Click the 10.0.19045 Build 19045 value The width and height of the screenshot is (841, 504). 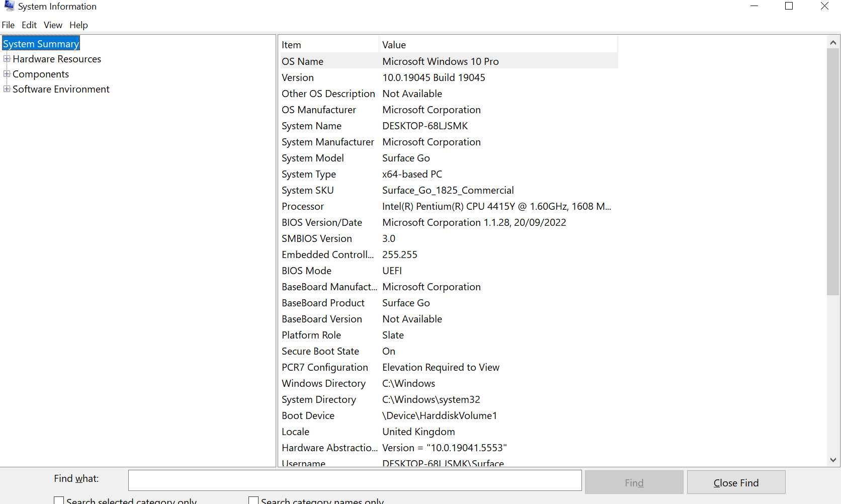(434, 77)
